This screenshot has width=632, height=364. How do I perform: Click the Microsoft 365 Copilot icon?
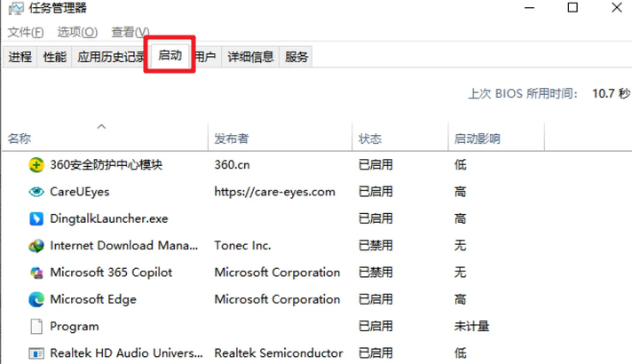(36, 273)
